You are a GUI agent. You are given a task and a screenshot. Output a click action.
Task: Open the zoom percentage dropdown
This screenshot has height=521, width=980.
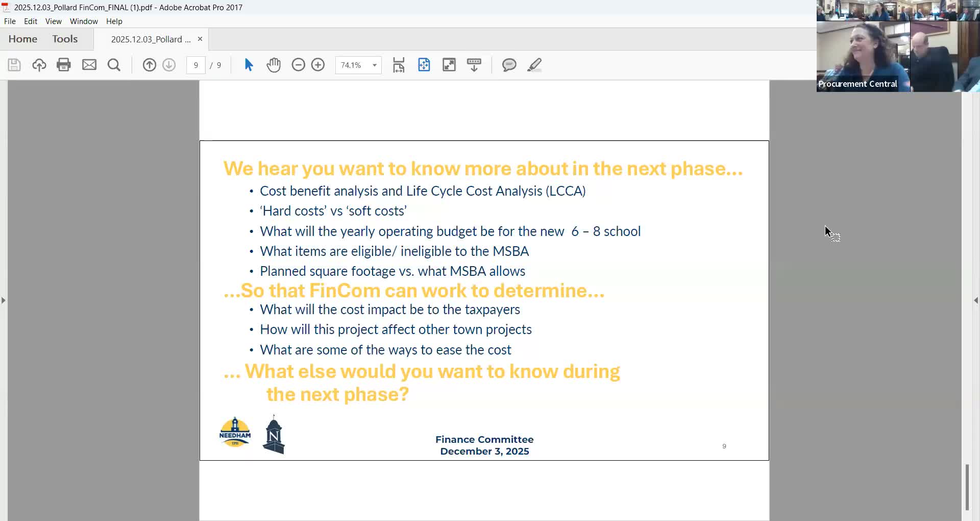tap(374, 65)
